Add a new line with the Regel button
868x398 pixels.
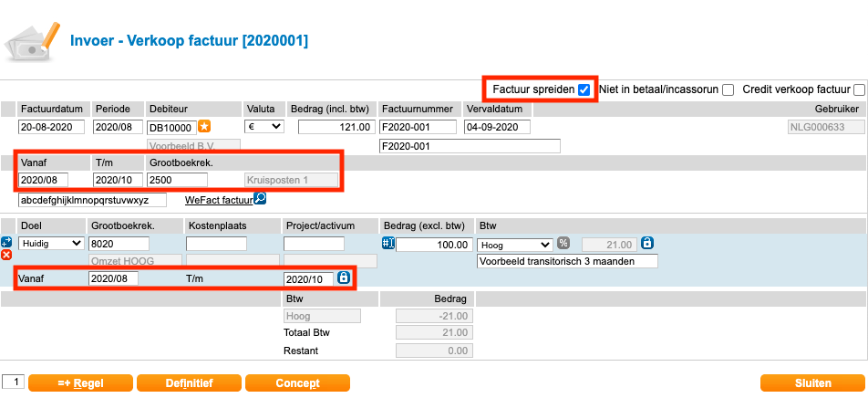click(80, 383)
